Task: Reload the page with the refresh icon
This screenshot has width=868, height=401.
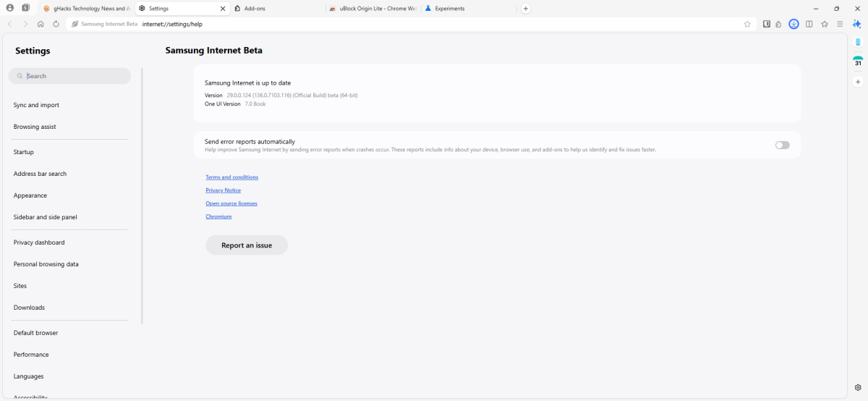Action: (x=56, y=24)
